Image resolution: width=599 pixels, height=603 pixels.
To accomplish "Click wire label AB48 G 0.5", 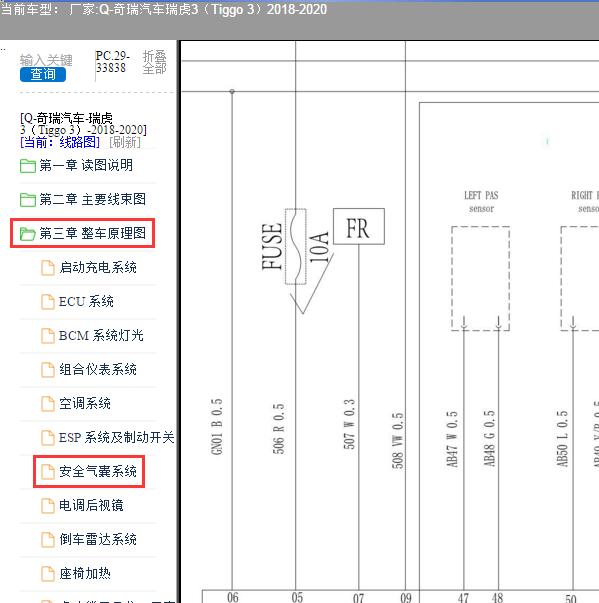I will (489, 438).
